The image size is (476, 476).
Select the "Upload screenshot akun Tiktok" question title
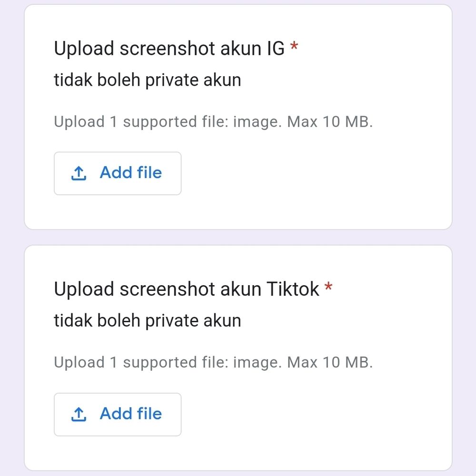(186, 289)
